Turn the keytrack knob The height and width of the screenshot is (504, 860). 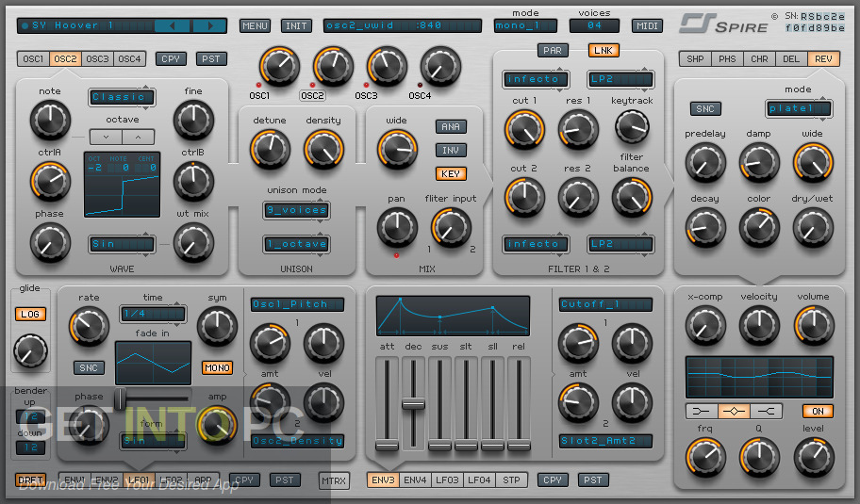632,126
